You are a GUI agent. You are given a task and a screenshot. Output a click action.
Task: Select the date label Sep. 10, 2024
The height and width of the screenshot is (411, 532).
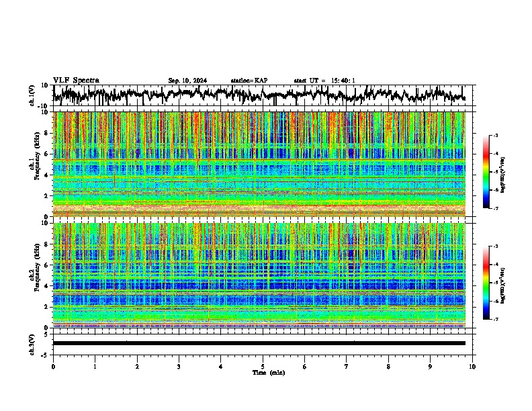[x=187, y=81]
